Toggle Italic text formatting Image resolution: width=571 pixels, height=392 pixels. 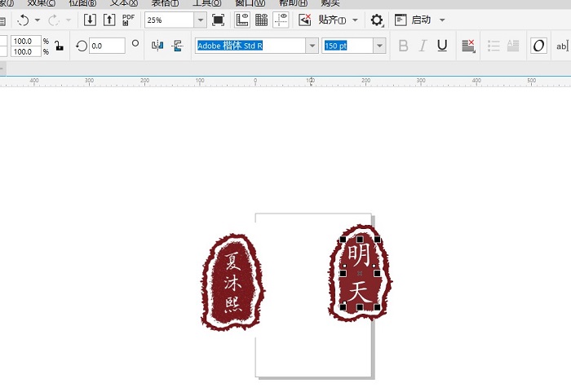click(x=423, y=46)
